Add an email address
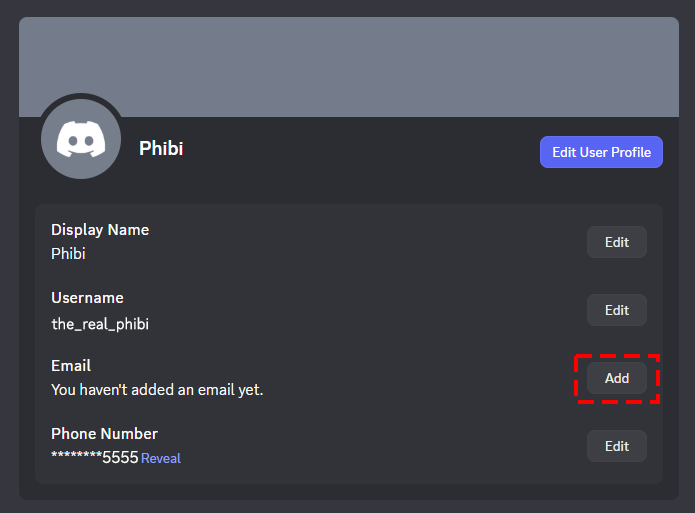 pos(616,378)
